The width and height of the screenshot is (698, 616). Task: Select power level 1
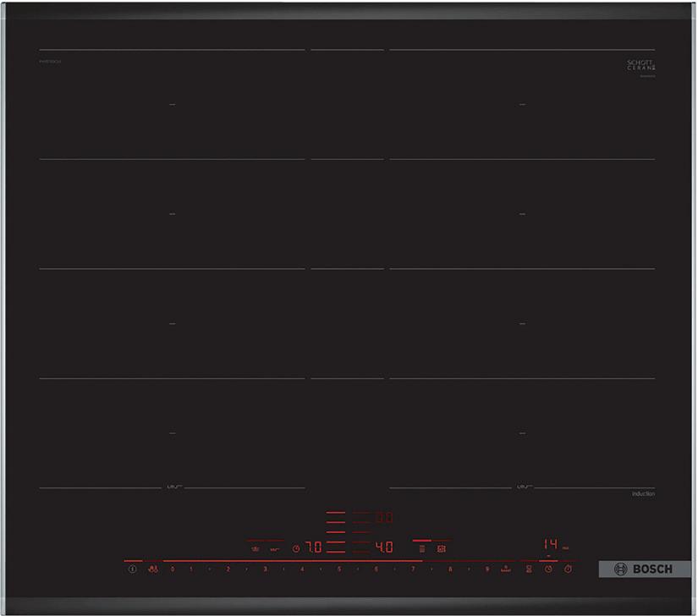tap(191, 569)
